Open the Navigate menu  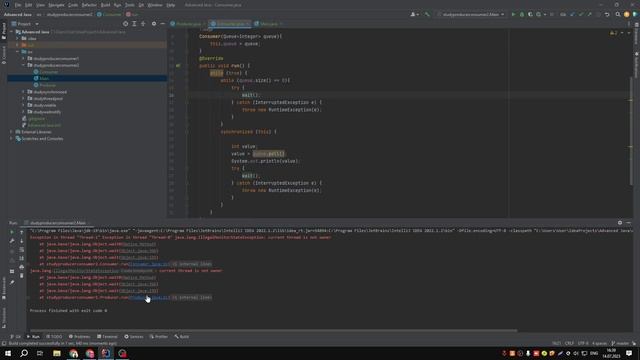point(56,5)
